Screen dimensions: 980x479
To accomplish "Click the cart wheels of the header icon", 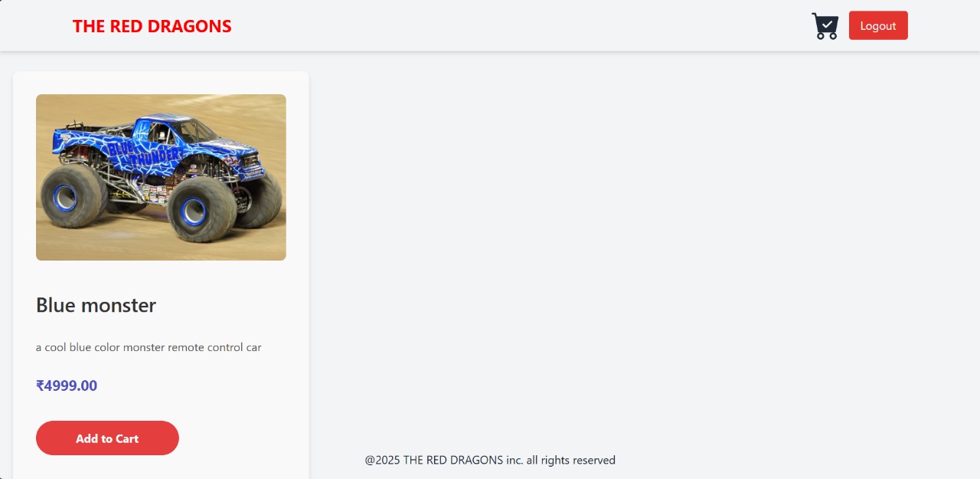I will (x=826, y=36).
